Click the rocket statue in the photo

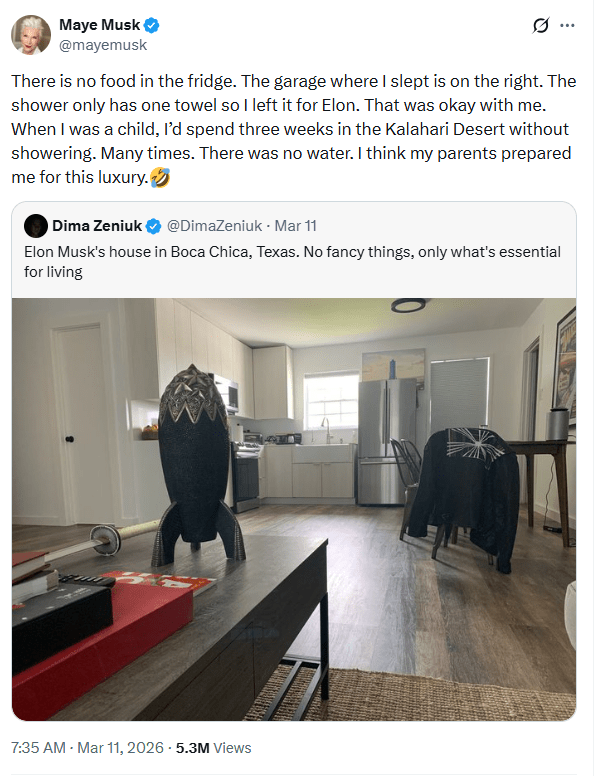click(197, 465)
